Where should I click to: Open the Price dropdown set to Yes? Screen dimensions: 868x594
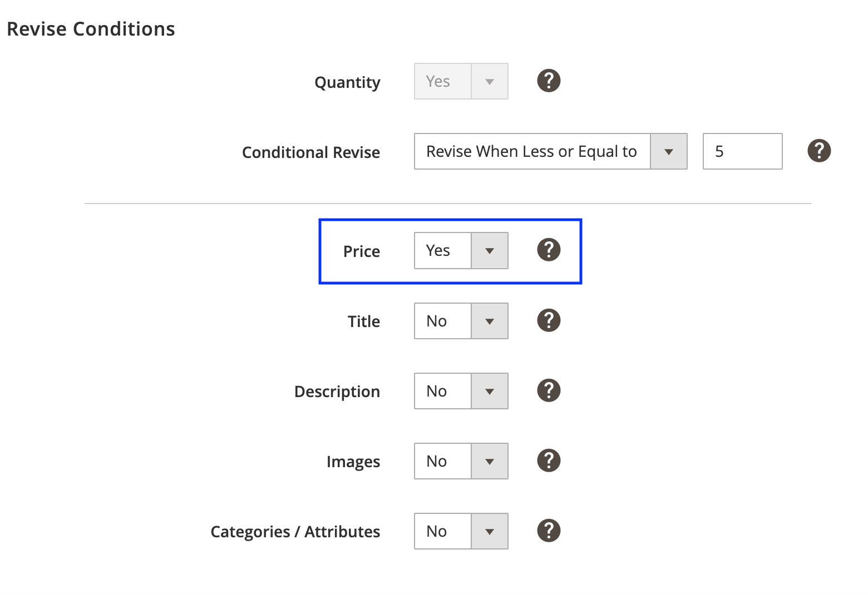[461, 251]
